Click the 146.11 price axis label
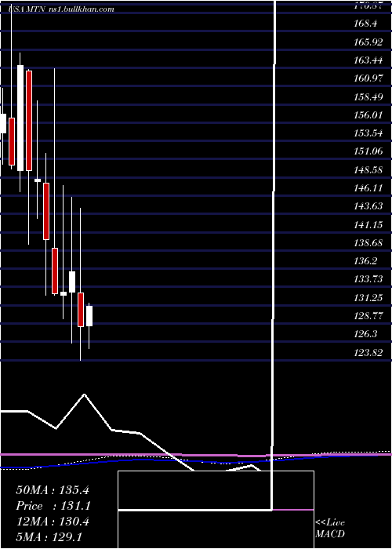The image size is (392, 549). coord(368,188)
